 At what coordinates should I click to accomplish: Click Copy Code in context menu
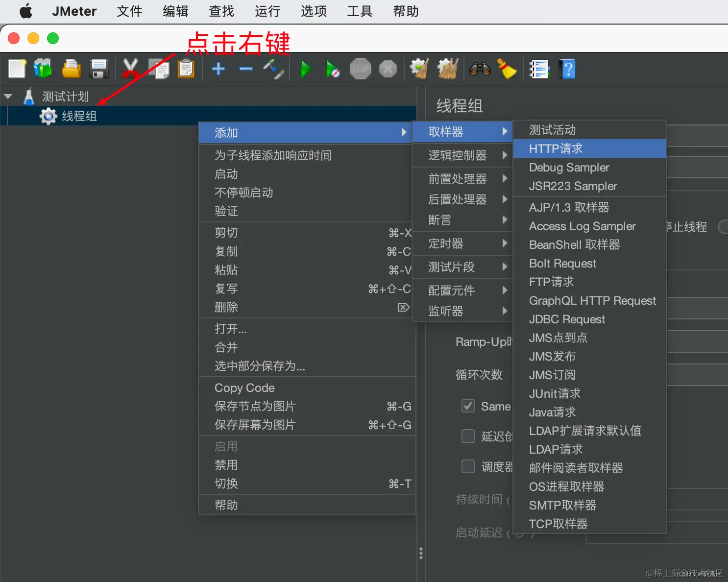pos(307,388)
